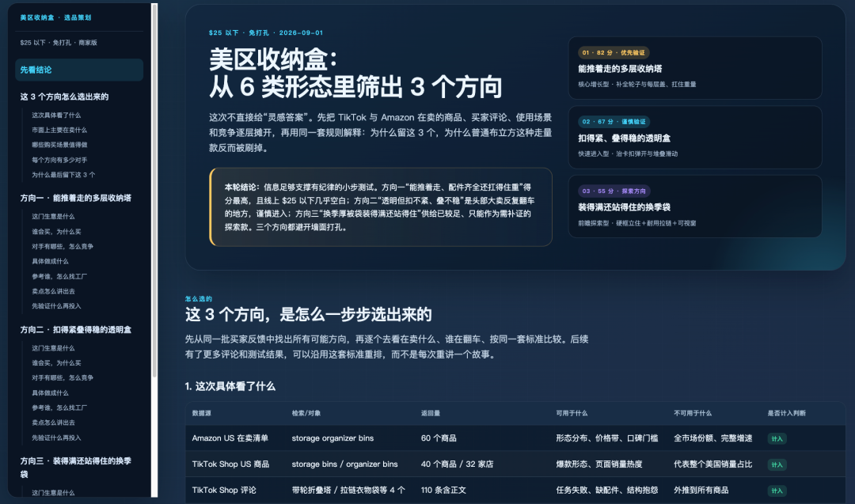
Task: Jump to 这次具体看了什么 in sidebar
Action: pos(56,115)
